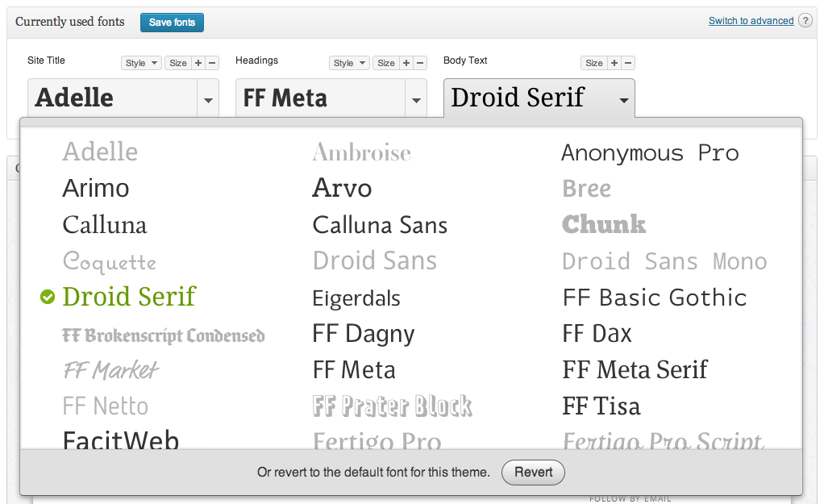Image resolution: width=824 pixels, height=504 pixels.
Task: Open the Headings Style dropdown
Action: coord(349,63)
